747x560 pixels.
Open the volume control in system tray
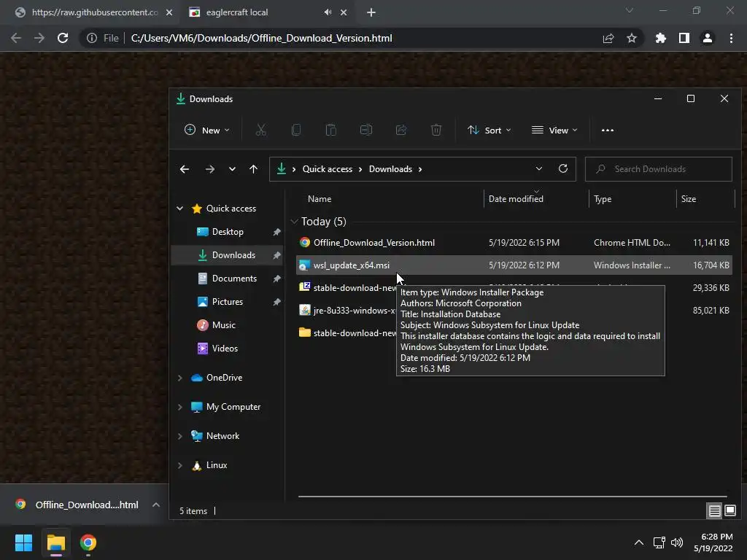coord(677,542)
